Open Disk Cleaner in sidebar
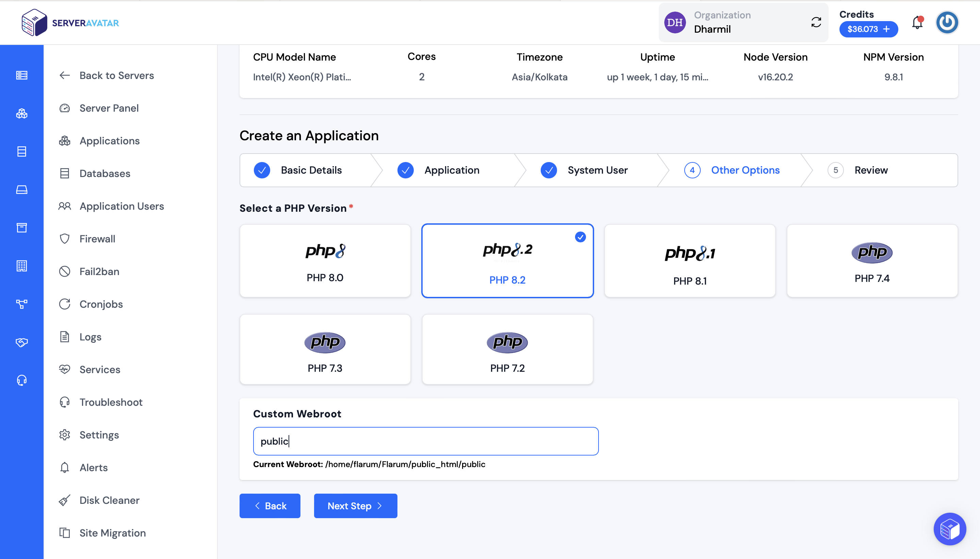The image size is (980, 559). coord(99,500)
